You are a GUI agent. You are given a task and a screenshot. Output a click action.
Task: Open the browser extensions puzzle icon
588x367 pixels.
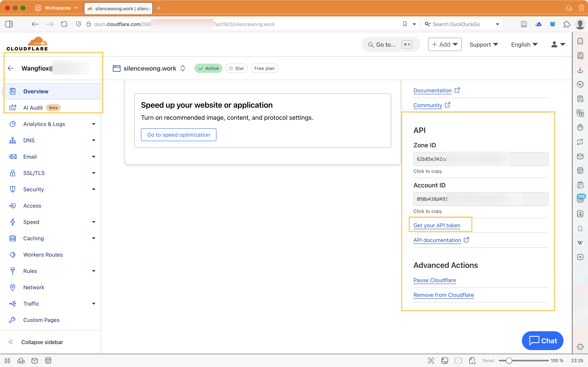pos(567,24)
